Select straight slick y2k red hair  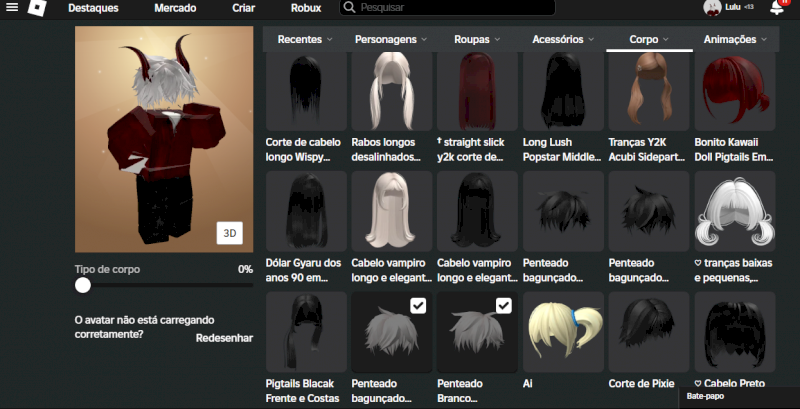pos(478,91)
